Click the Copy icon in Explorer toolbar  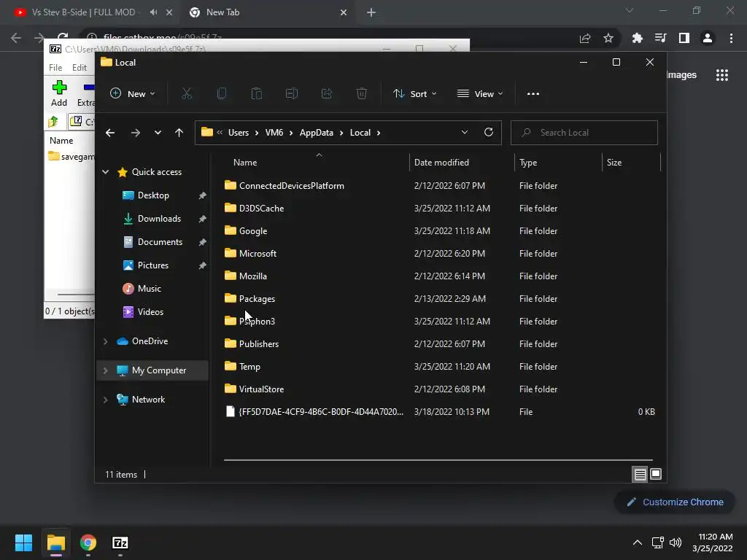coord(222,94)
